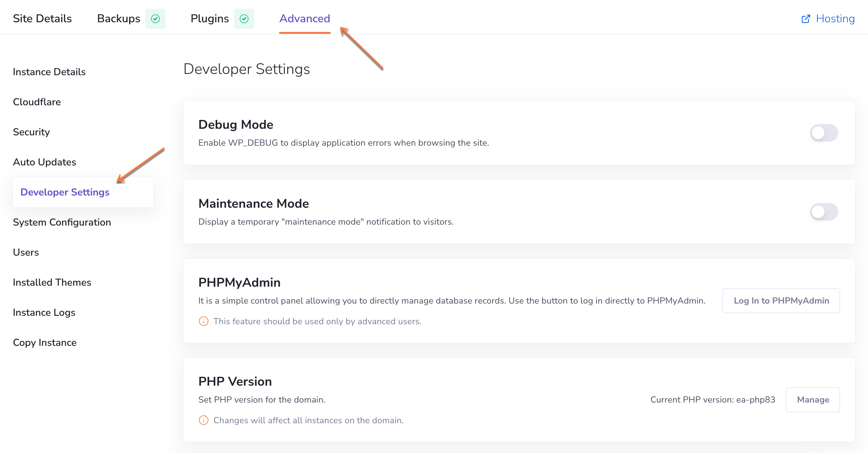Open the Hosting link

click(x=835, y=18)
